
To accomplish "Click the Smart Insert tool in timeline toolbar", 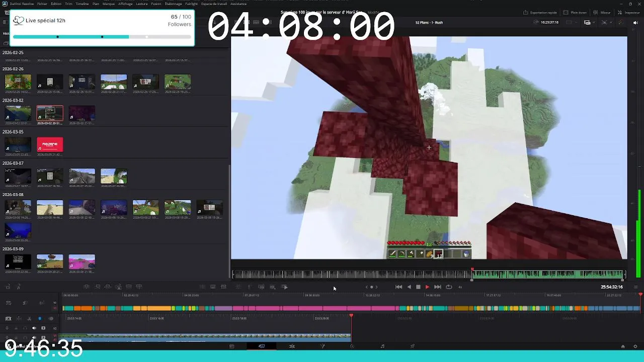I will click(x=87, y=287).
